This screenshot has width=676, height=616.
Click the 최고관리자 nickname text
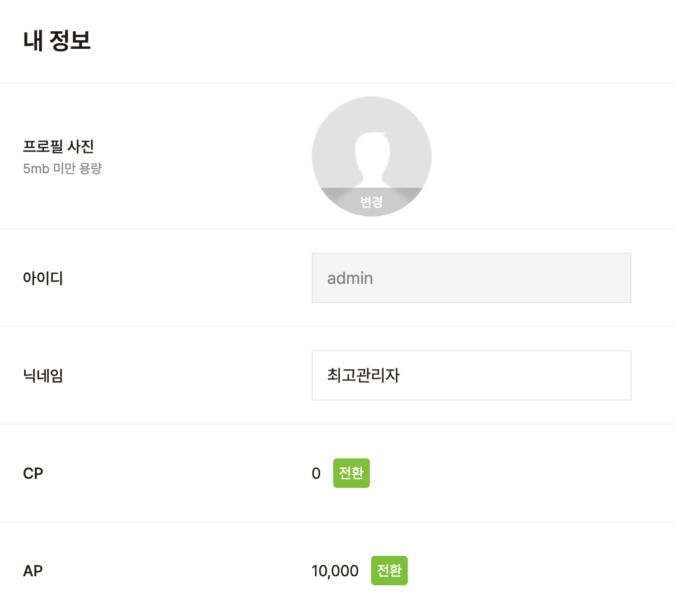[x=363, y=376]
